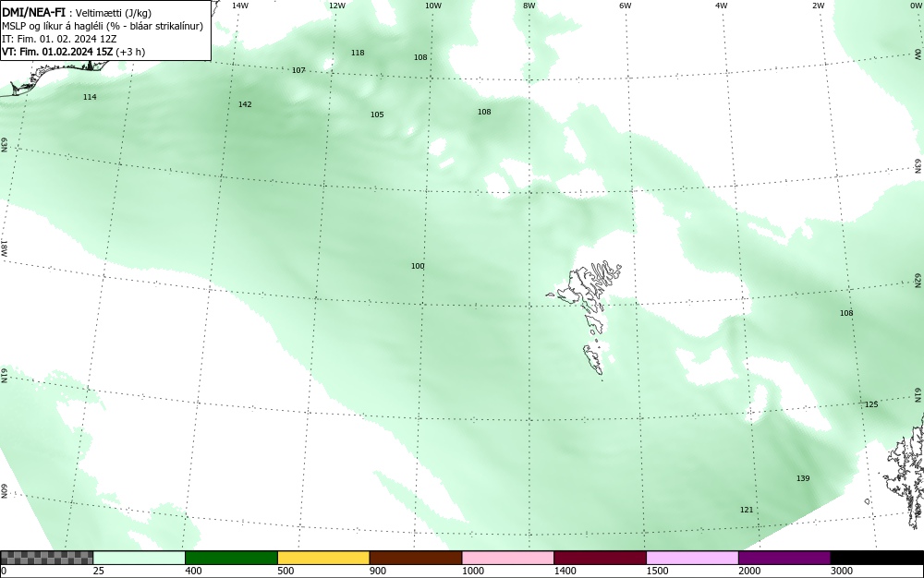
Task: Click the legend scale label 1400
Action: click(565, 571)
